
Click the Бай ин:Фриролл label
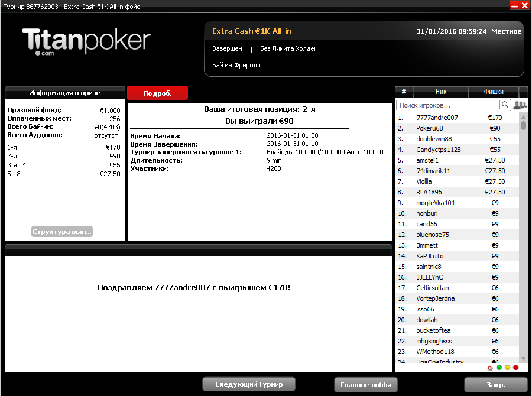point(236,65)
